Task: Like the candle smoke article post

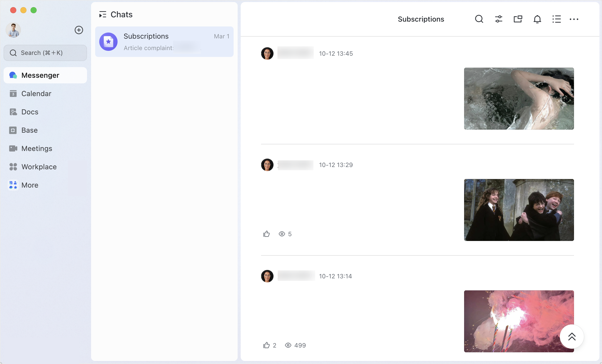Action: click(x=266, y=345)
